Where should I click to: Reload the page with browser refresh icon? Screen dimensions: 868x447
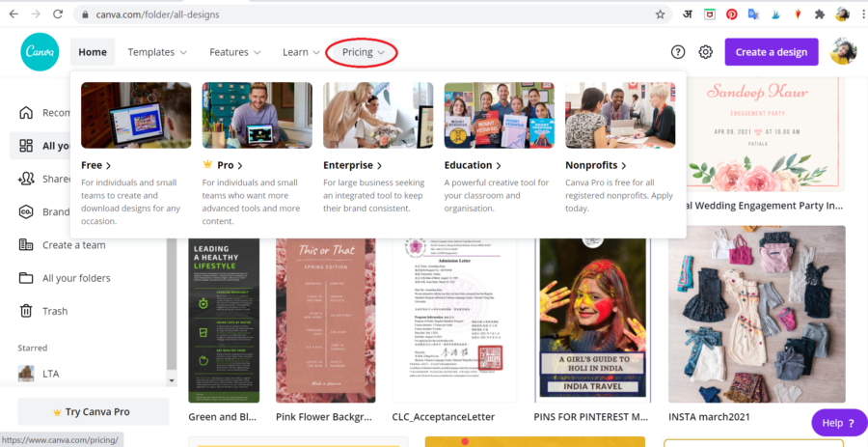coord(58,14)
